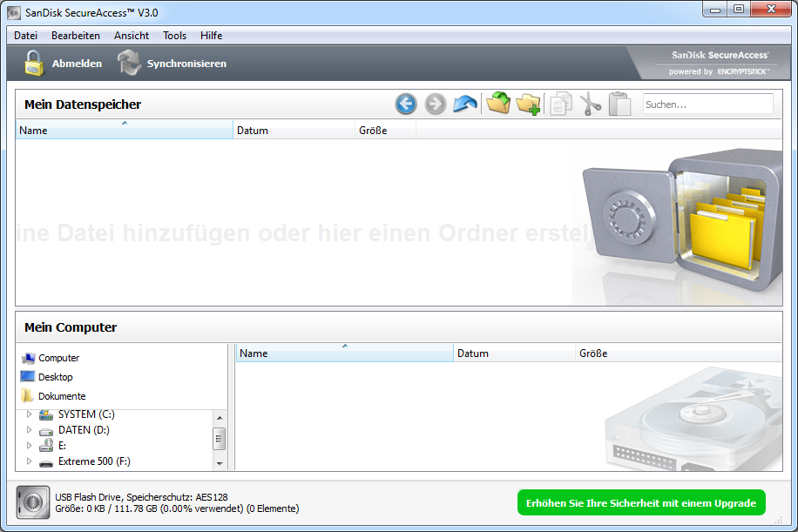Click the grey forward arrow icon
The height and width of the screenshot is (532, 798).
[435, 104]
